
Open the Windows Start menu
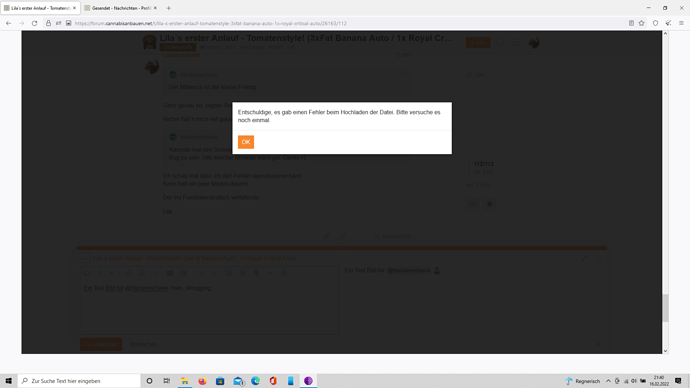8,381
